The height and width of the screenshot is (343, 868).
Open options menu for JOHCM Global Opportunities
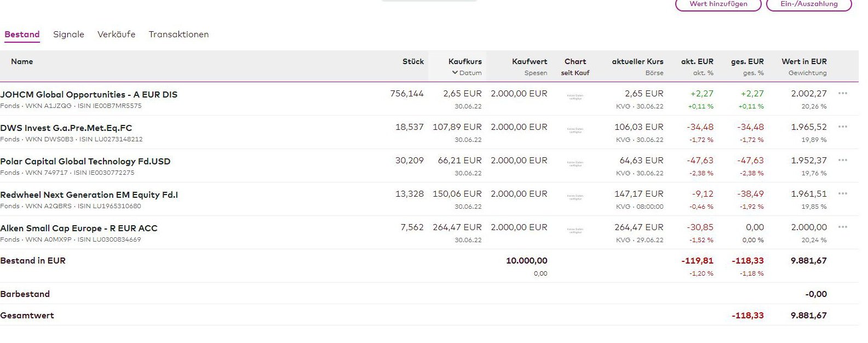point(842,93)
